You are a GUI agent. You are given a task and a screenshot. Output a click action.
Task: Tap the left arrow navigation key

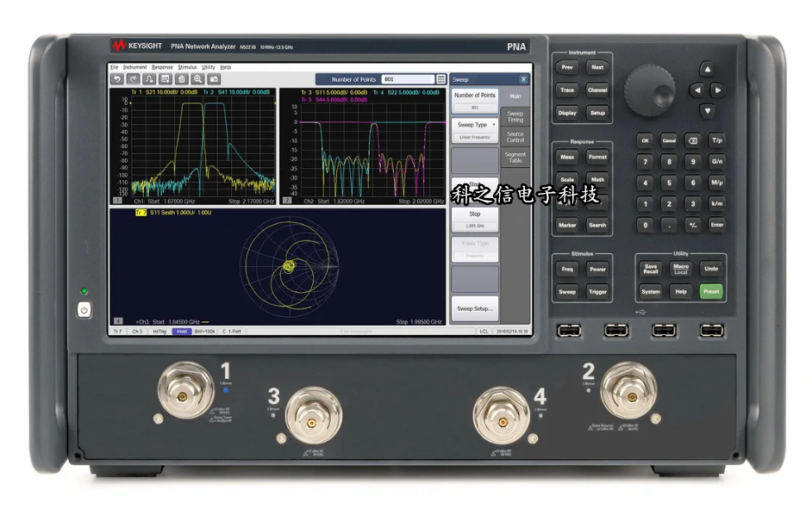pyautogui.click(x=697, y=90)
